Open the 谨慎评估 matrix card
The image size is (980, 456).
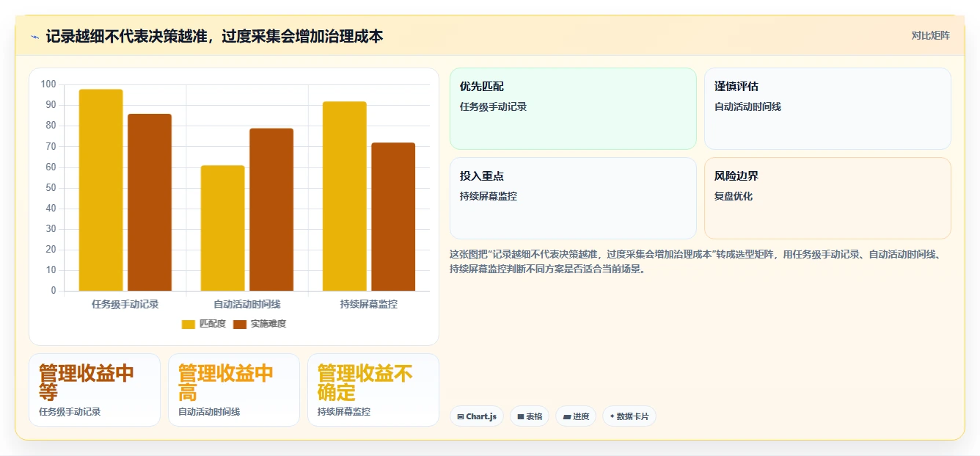[827, 109]
